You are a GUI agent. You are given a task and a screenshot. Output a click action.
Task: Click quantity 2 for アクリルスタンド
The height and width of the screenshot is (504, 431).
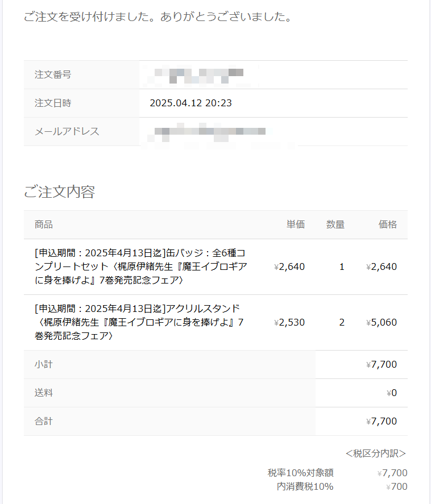coord(342,322)
